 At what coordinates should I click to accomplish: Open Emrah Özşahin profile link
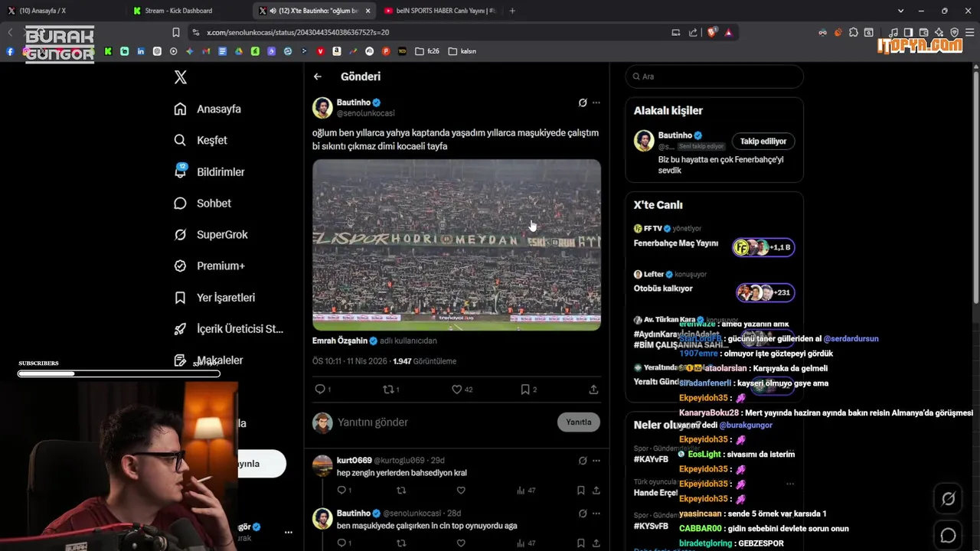[x=341, y=341]
